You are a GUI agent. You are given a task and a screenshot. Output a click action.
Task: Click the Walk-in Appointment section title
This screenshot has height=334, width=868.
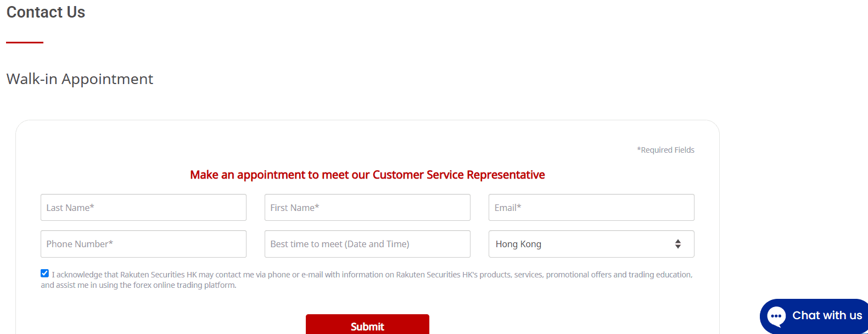(80, 79)
